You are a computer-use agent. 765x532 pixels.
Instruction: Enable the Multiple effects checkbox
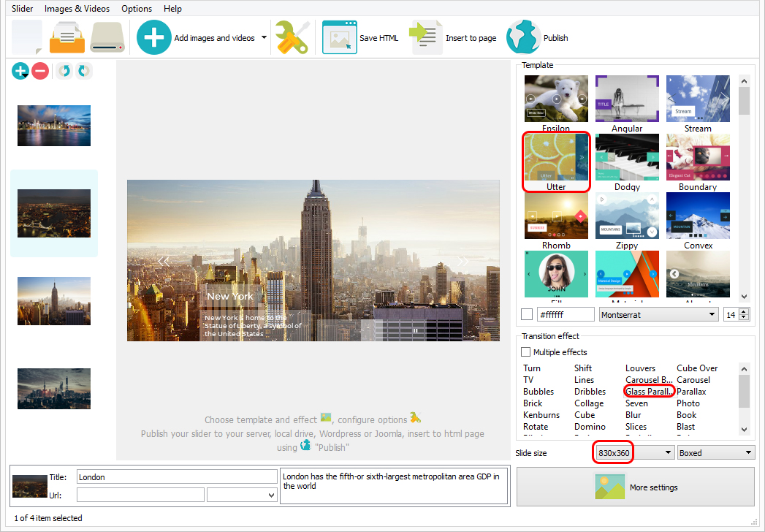pyautogui.click(x=526, y=352)
